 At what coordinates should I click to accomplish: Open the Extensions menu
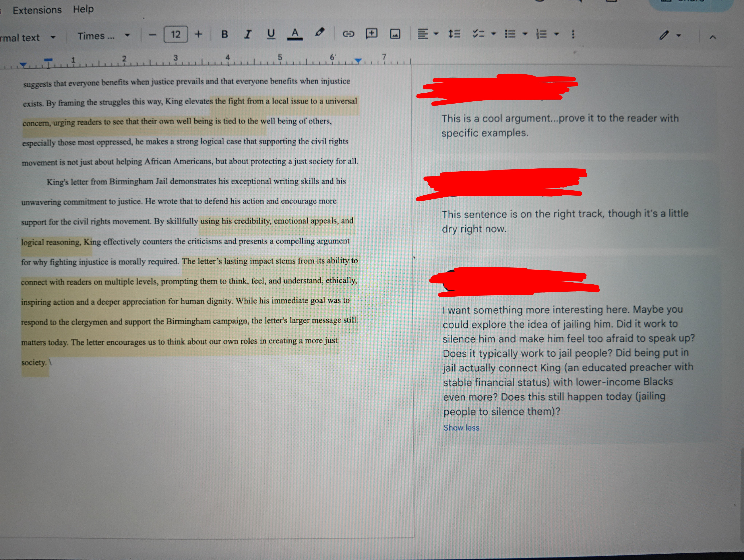pos(37,10)
